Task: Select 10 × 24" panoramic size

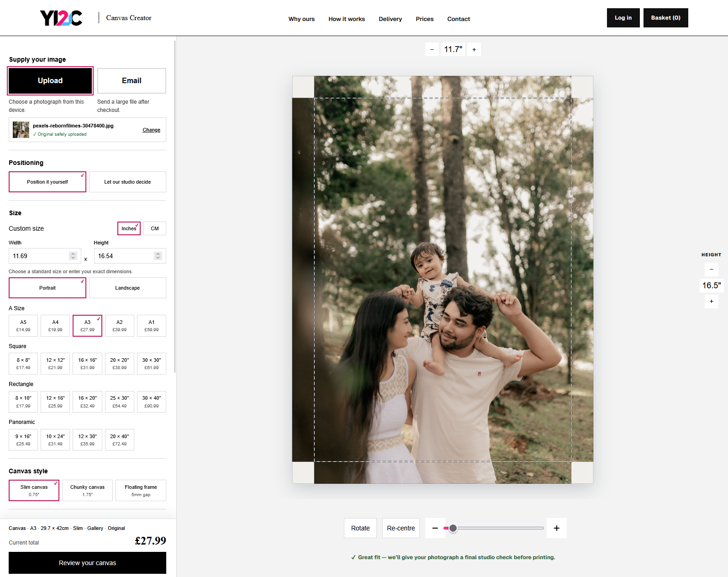Action: click(x=55, y=439)
